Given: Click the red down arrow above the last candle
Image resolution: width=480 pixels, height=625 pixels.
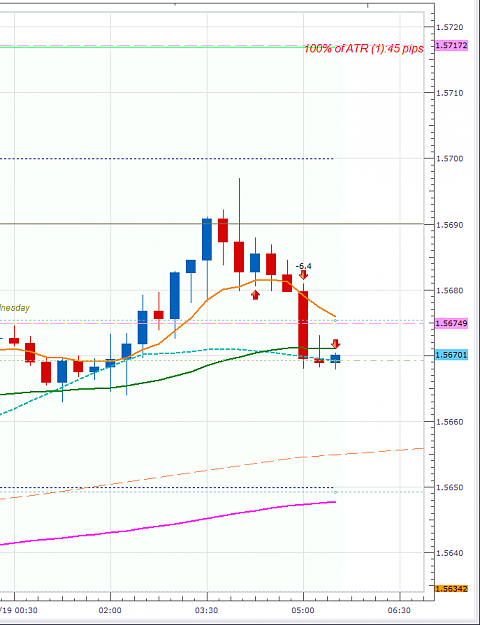Looking at the screenshot, I should [336, 344].
